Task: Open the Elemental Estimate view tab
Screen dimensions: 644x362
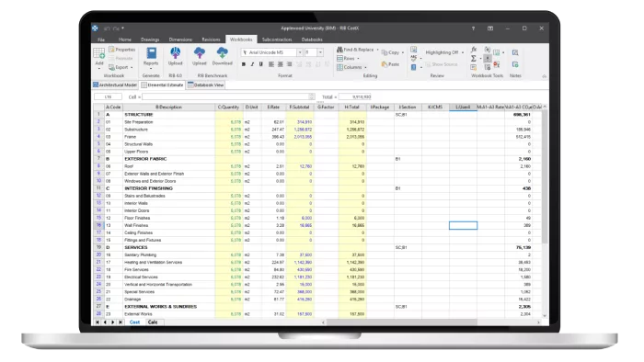Action: point(162,85)
